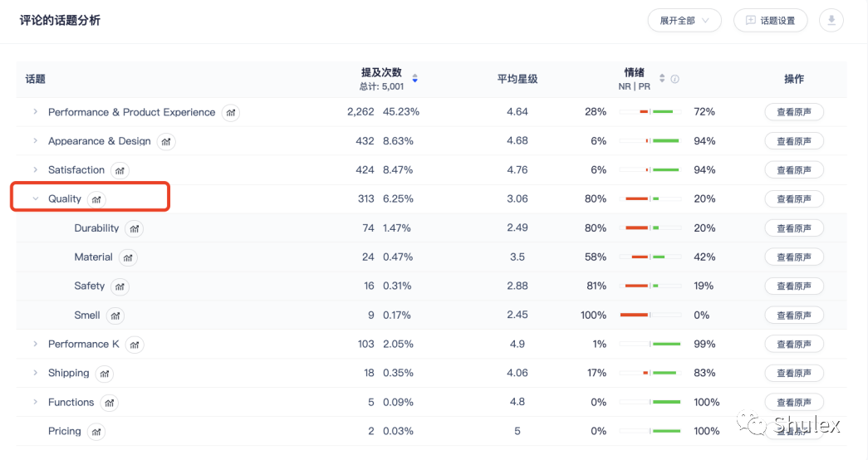Image resolution: width=868 pixels, height=460 pixels.
Task: Open trend chart icon for Performance & Product Experience
Action: click(231, 113)
